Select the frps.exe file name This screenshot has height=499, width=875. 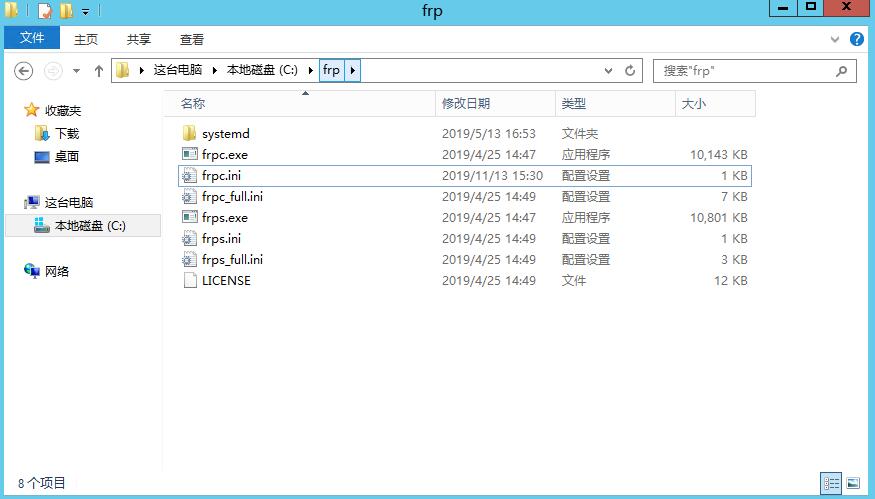click(x=225, y=218)
